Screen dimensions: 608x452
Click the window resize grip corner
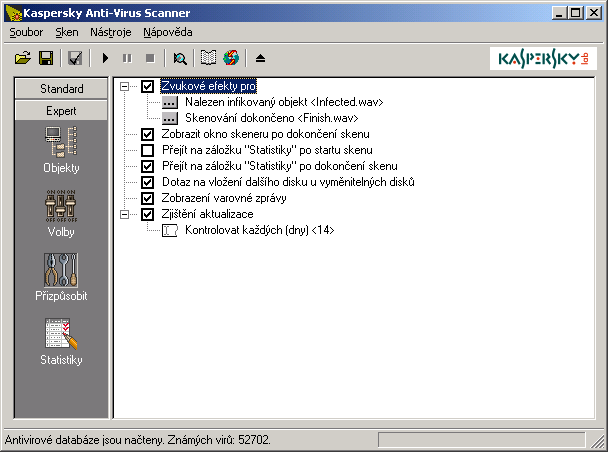point(598,442)
